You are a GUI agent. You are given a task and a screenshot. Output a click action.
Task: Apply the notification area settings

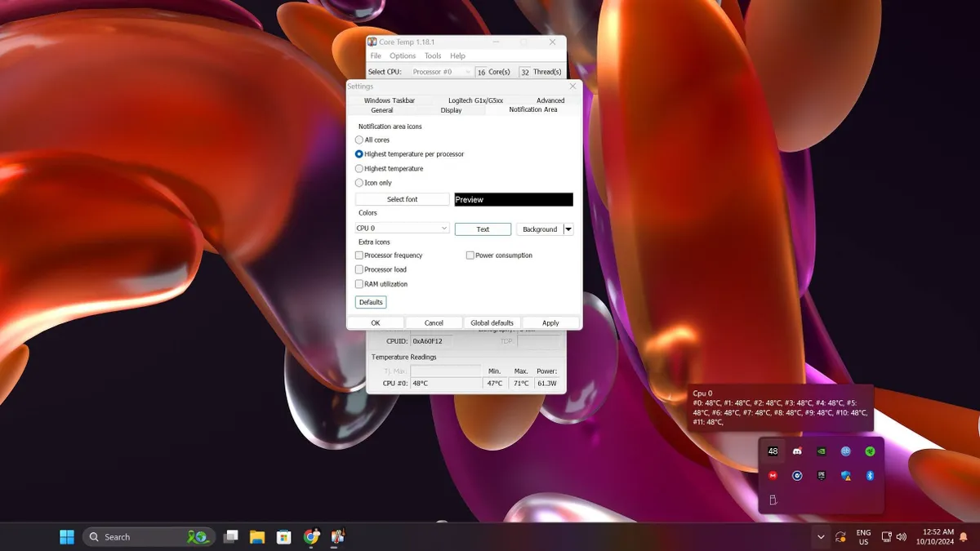[x=550, y=322]
